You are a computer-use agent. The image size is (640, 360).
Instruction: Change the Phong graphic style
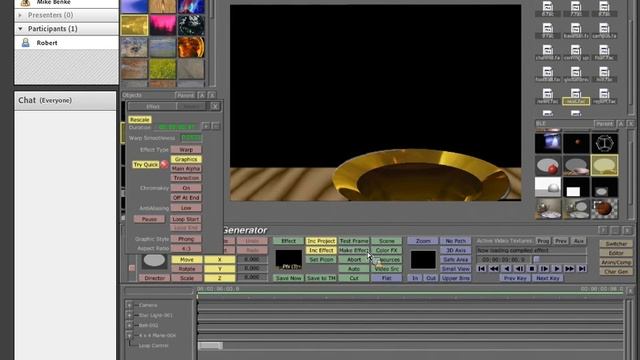186,239
